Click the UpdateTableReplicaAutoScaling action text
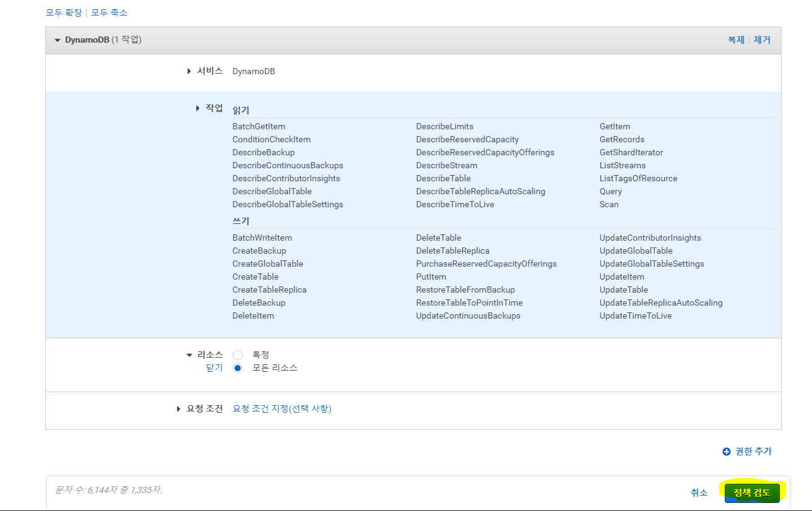Image resolution: width=812 pixels, height=511 pixels. pos(661,303)
